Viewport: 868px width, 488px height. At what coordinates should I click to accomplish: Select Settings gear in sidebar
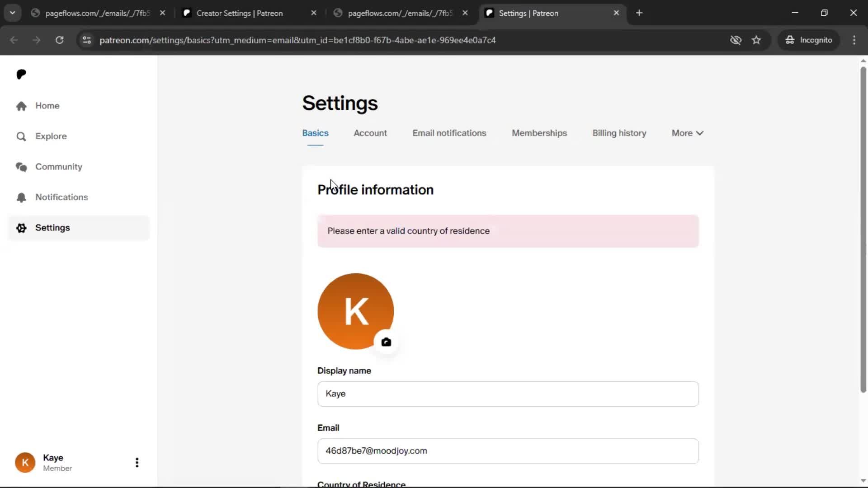[x=21, y=228]
